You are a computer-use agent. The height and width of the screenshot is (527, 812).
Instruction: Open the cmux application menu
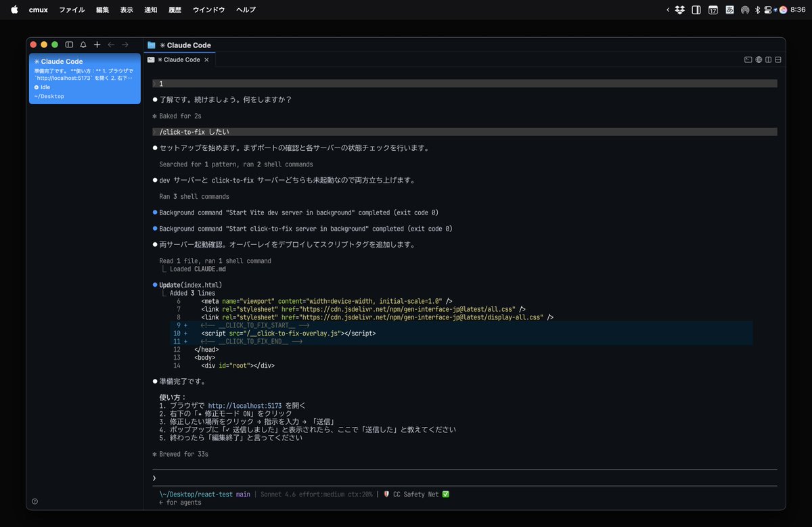(x=38, y=9)
